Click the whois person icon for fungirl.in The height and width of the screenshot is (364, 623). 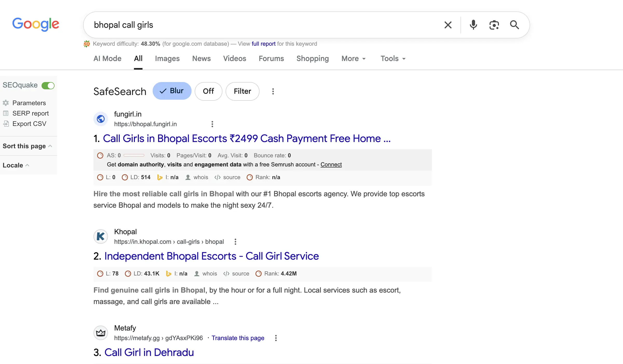click(188, 177)
